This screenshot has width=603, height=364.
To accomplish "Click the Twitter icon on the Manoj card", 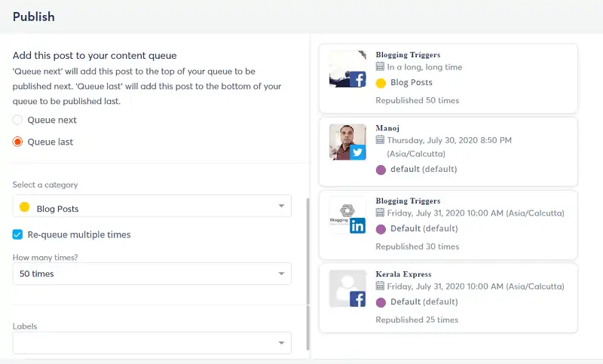I will [x=357, y=152].
